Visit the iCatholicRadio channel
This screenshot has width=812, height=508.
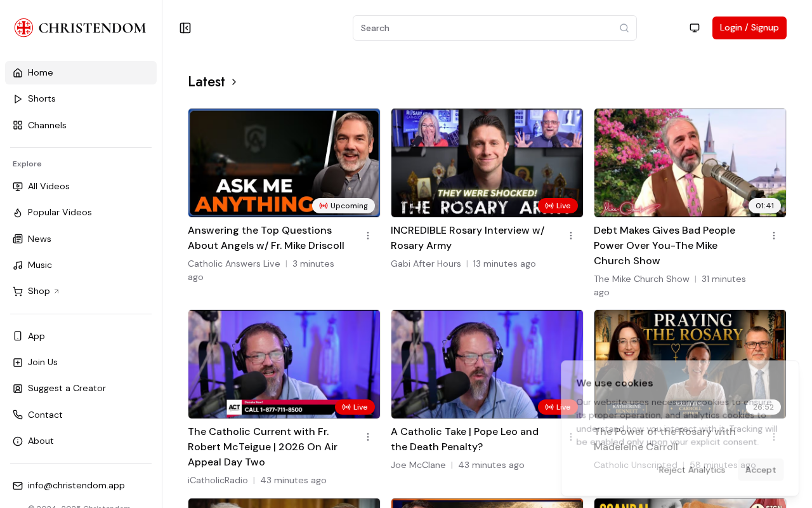pos(218,480)
